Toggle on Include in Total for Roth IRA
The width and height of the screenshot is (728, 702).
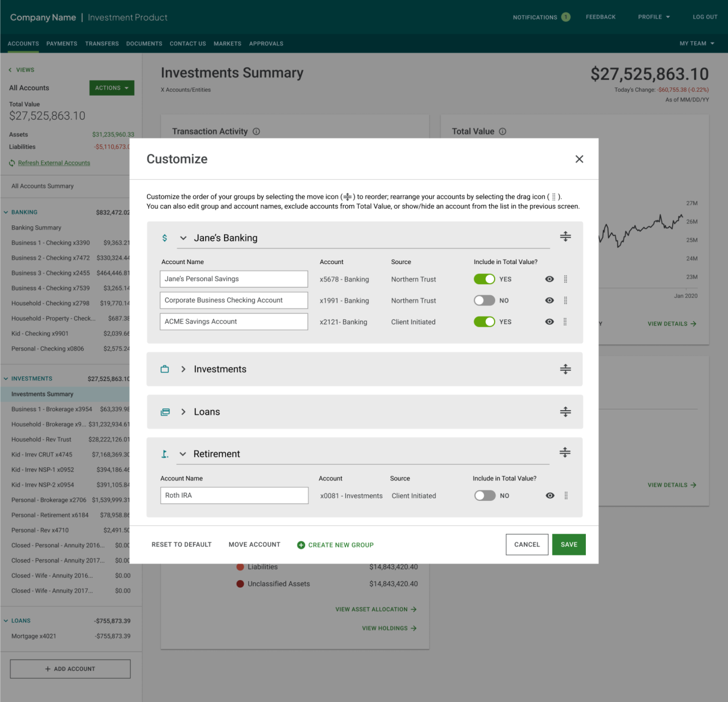click(x=485, y=496)
